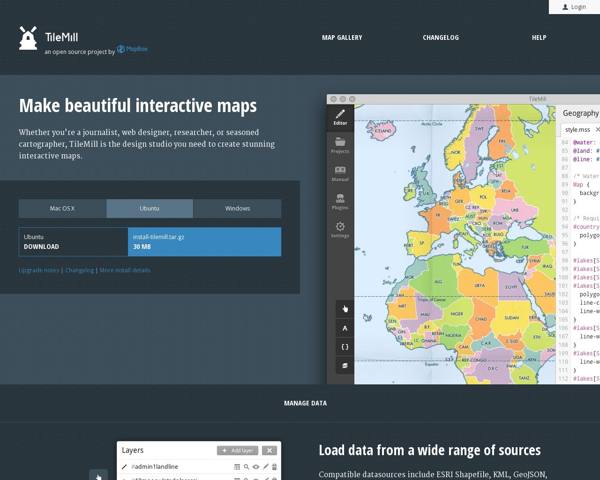Open the Plugins sidebar icon
This screenshot has height=480, width=600.
(340, 201)
